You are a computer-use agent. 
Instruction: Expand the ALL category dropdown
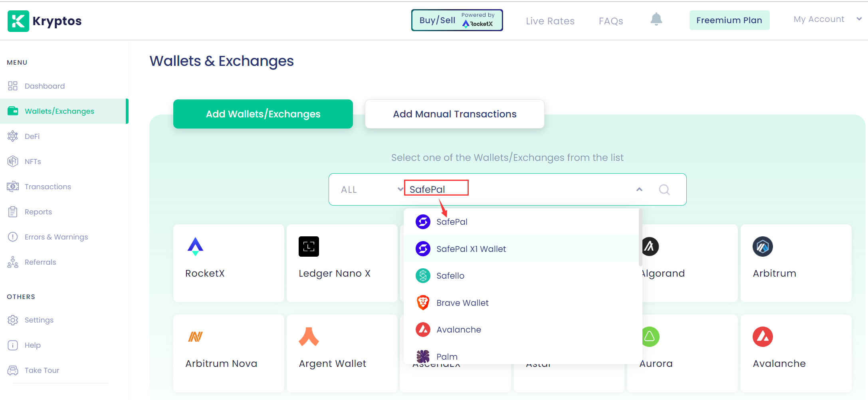click(x=372, y=190)
